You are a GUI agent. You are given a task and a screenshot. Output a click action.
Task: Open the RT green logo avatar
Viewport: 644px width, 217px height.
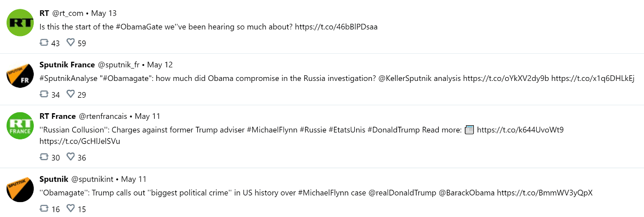click(20, 22)
